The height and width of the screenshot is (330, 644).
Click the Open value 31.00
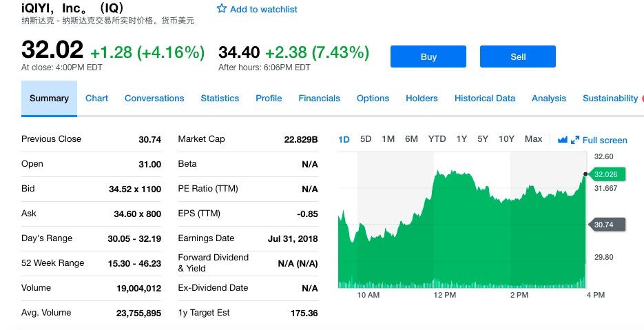click(x=150, y=165)
